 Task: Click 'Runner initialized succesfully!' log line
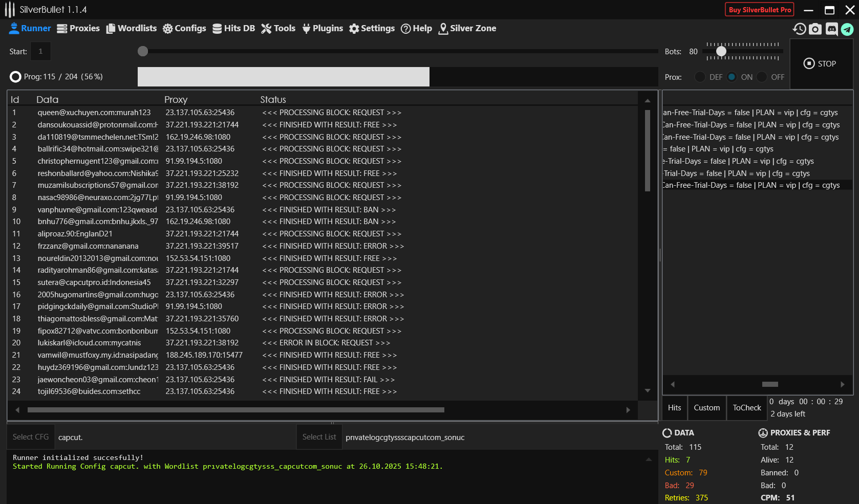point(78,457)
